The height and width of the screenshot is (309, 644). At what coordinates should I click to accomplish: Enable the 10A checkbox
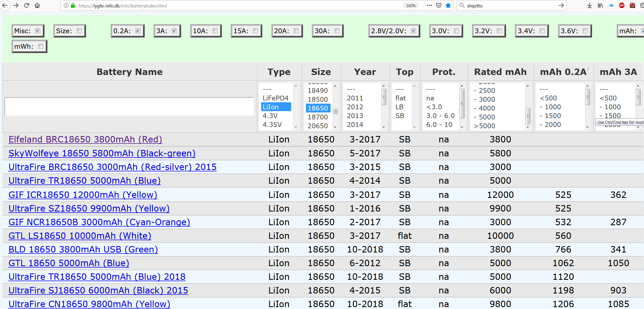coord(215,31)
